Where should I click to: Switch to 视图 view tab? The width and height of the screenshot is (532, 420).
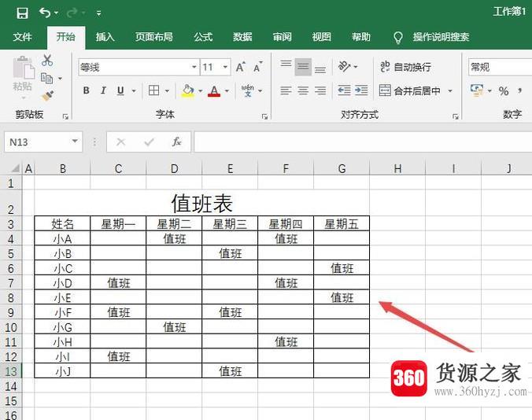point(322,37)
